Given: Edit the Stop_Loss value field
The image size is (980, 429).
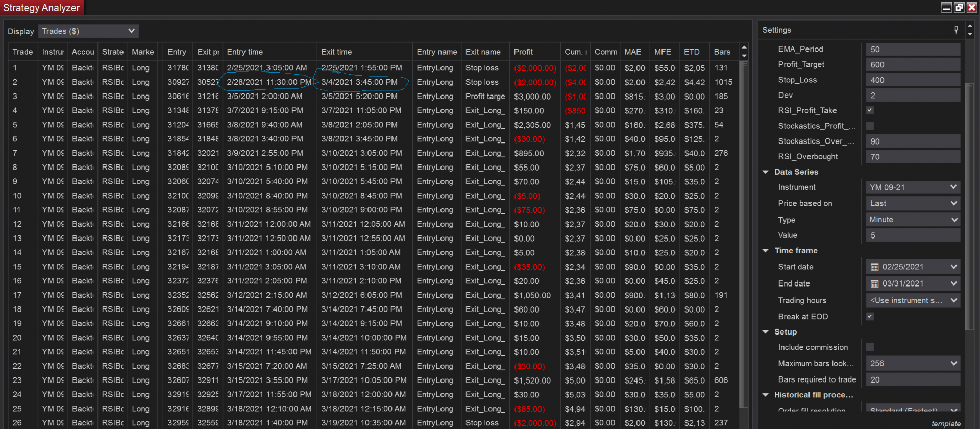Looking at the screenshot, I should tap(913, 80).
